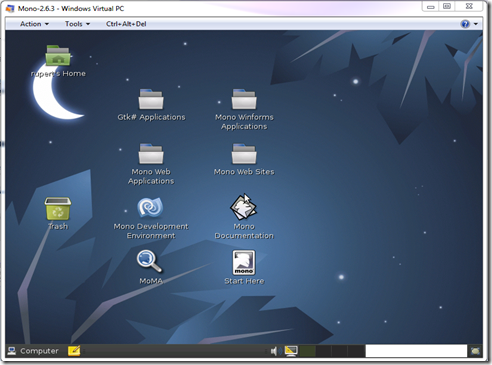492x365 pixels.
Task: Open the Computer main menu button
Action: click(33, 351)
